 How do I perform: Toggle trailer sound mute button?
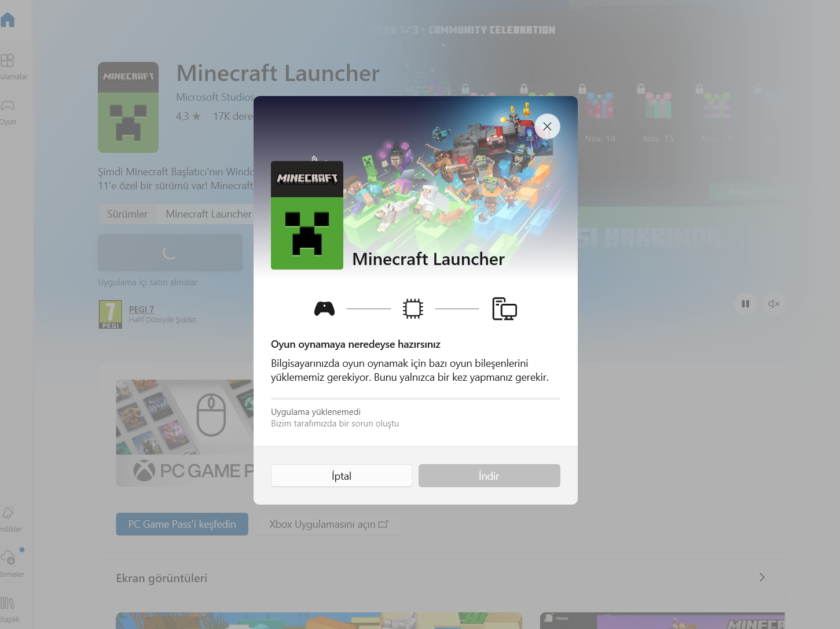click(774, 304)
